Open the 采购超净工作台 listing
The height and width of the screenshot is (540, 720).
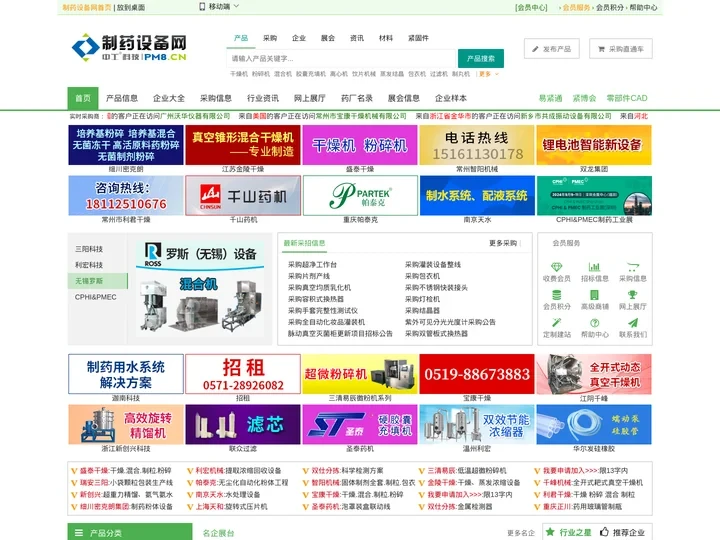(x=312, y=264)
